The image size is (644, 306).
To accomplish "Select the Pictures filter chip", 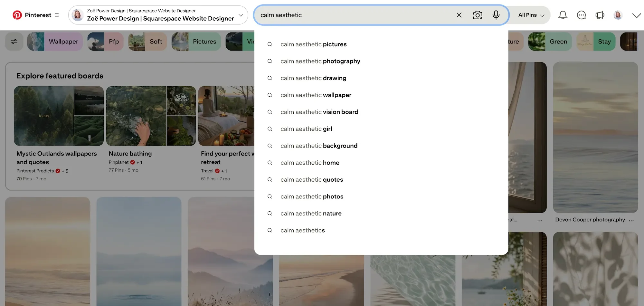I will click(x=196, y=42).
